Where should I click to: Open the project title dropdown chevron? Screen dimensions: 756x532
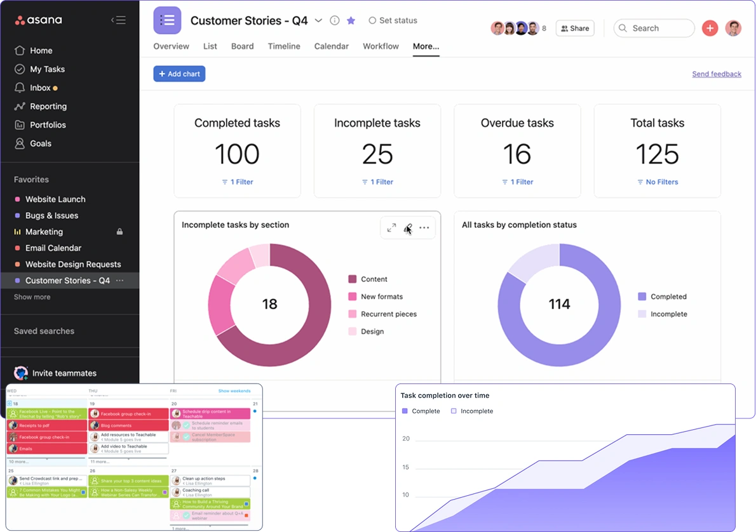click(318, 20)
